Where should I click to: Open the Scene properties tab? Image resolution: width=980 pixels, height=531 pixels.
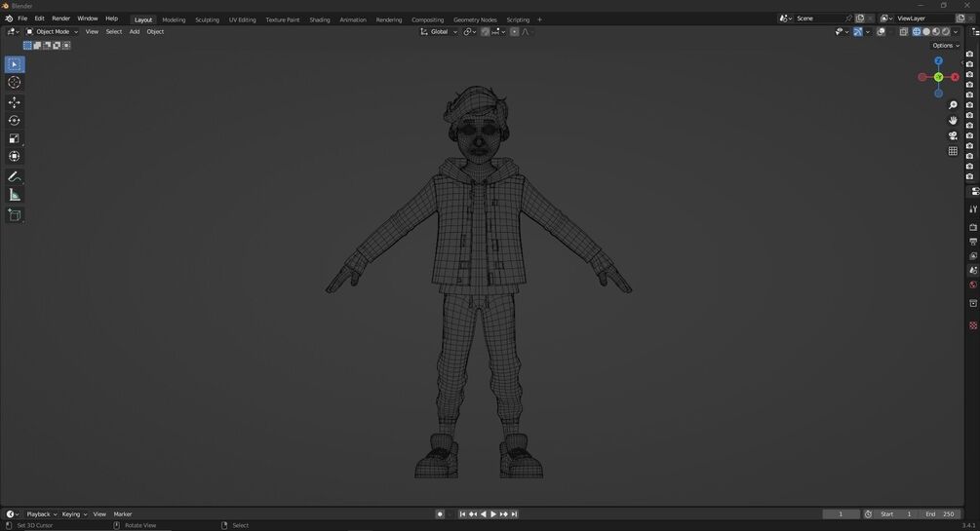[x=973, y=270]
